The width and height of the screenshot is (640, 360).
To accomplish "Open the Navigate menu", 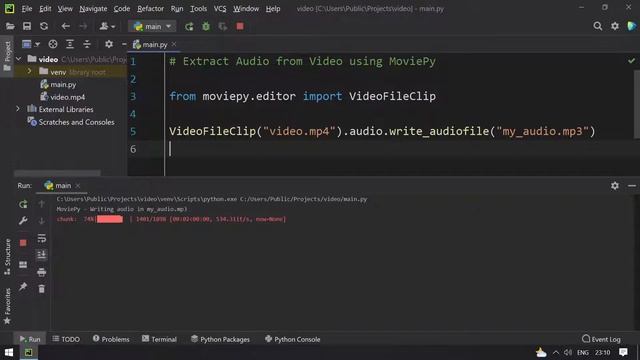I will pyautogui.click(x=93, y=9).
